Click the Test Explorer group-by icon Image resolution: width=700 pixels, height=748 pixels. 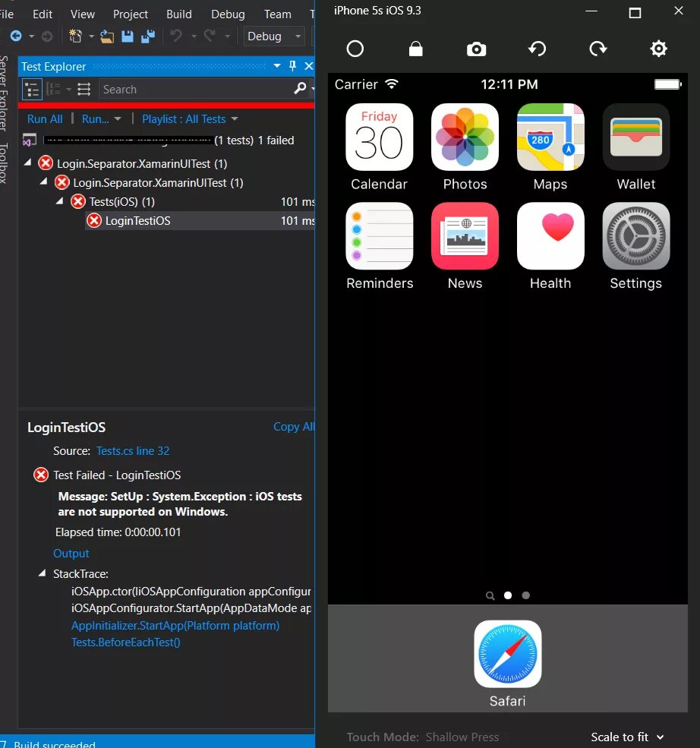coord(53,89)
